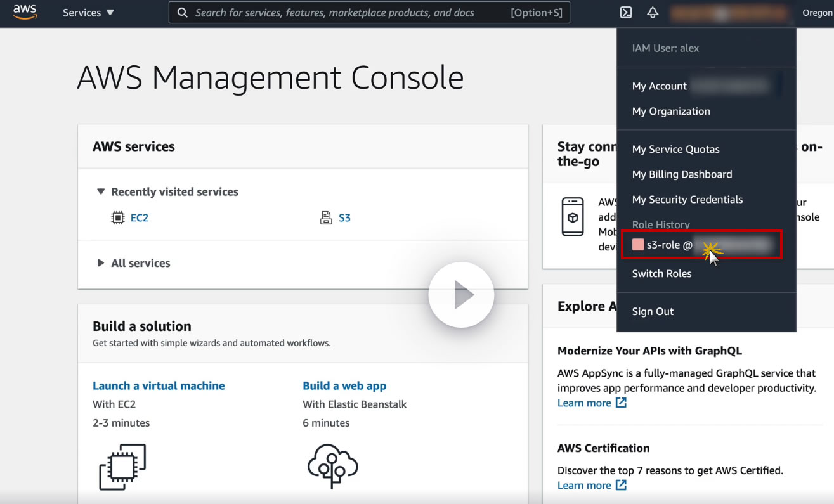Choose My Security Credentials from menu
Viewport: 834px width, 504px height.
tap(687, 200)
